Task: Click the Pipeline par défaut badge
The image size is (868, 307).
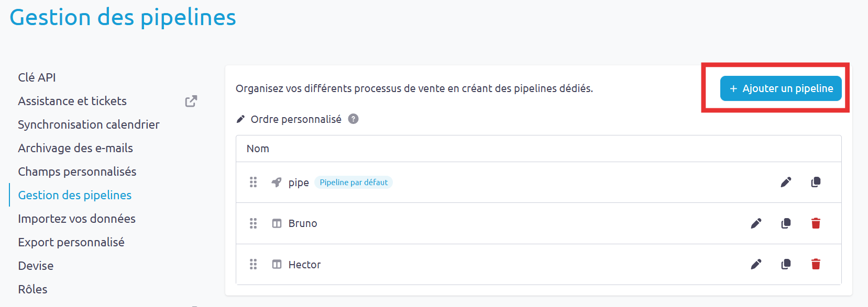Action: click(354, 183)
